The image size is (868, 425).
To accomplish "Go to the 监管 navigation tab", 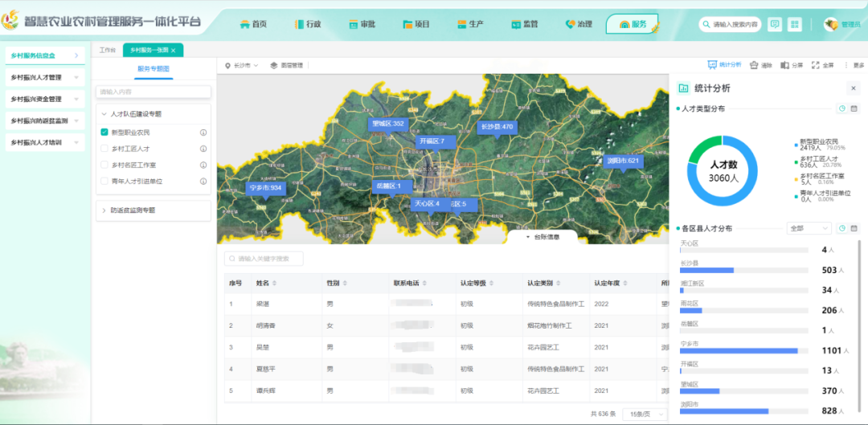I will [525, 24].
